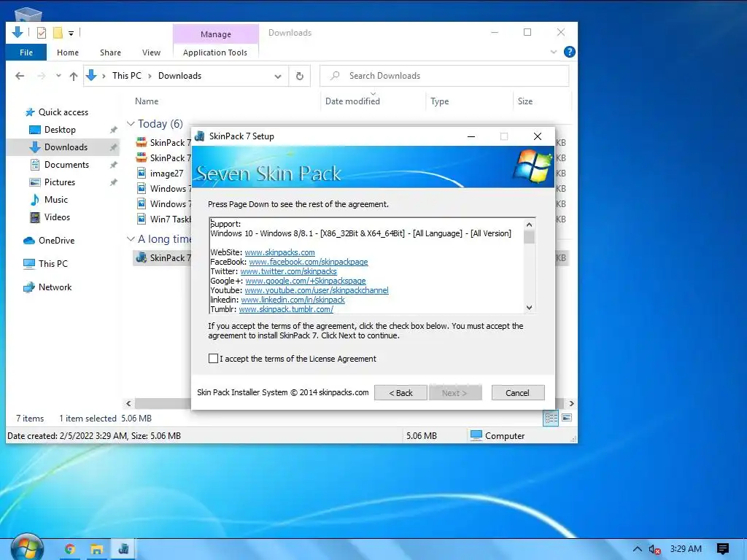This screenshot has width=747, height=560.
Task: Click New Folder quick access icon
Action: click(58, 33)
